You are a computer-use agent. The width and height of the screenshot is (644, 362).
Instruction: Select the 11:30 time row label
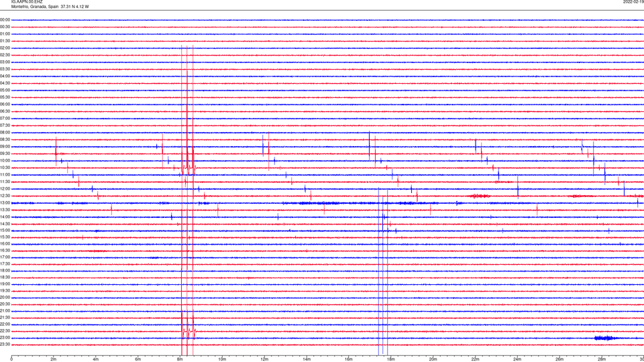pyautogui.click(x=5, y=182)
